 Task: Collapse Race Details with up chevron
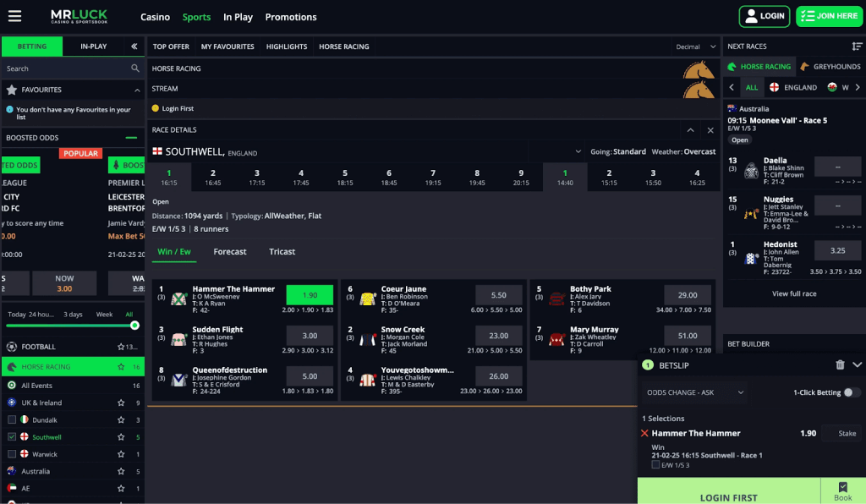(690, 130)
